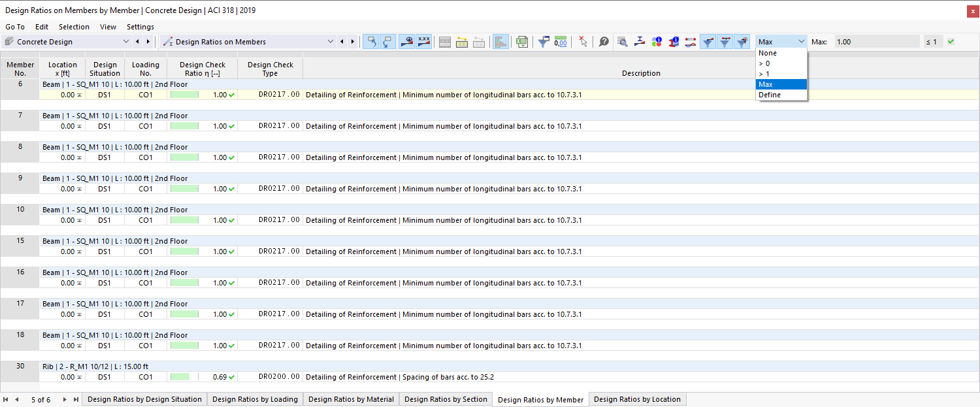Go to the previous page arrow near 5 of 6

click(x=17, y=399)
